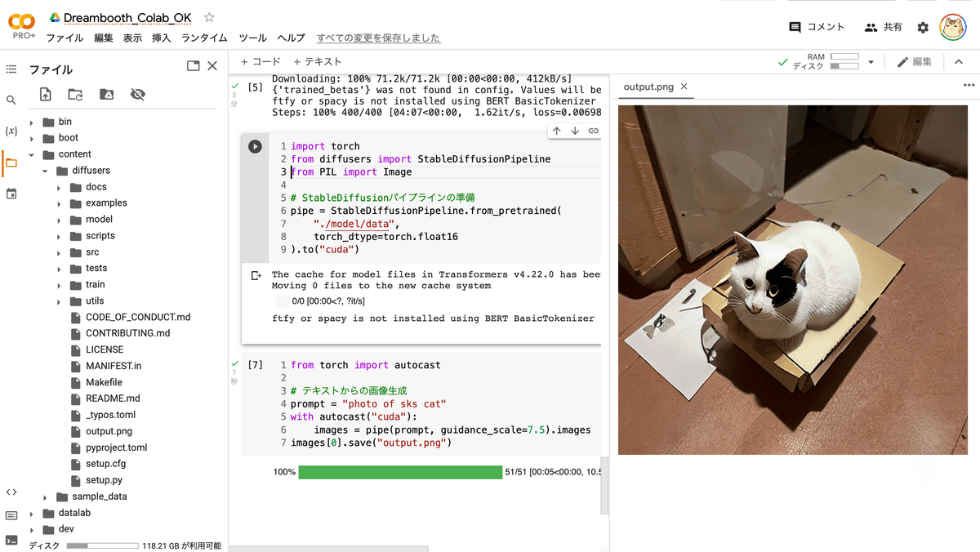Star the Dreambooth_Colab_OK notebook
Screen dimensions: 980x552
point(209,17)
